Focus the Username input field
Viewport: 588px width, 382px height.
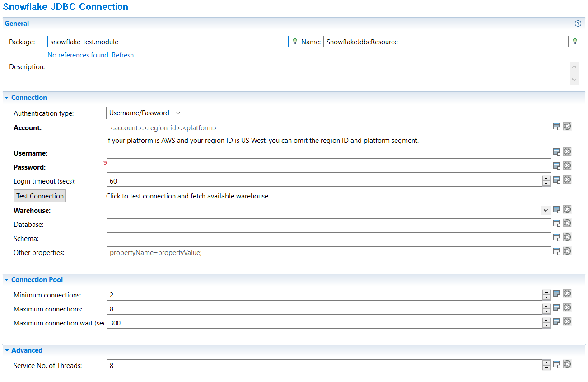click(x=329, y=153)
